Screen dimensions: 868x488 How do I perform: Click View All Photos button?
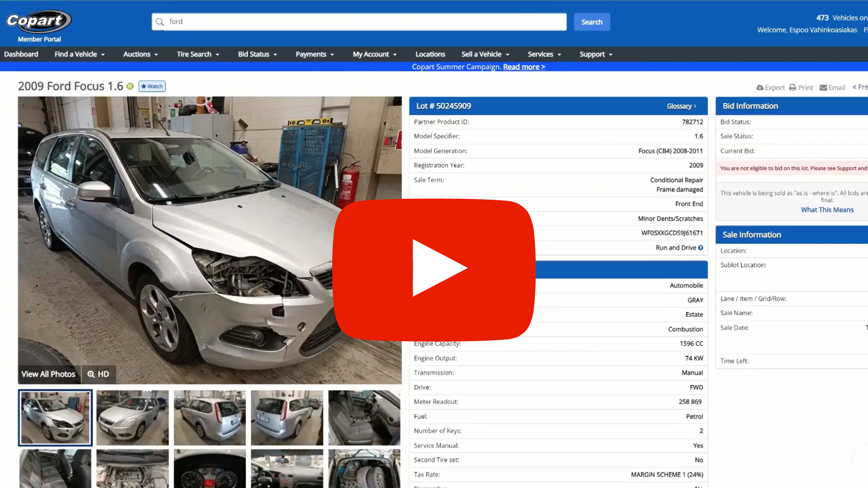48,374
